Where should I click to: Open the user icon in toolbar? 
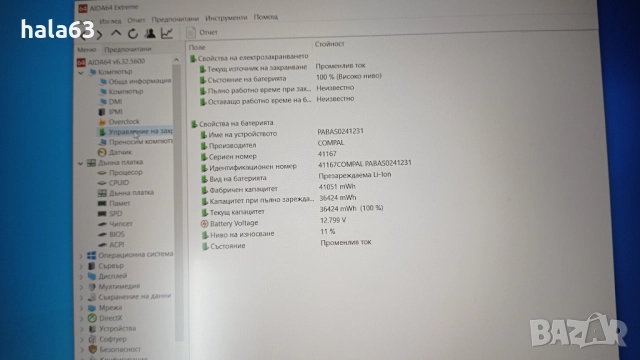(150, 33)
